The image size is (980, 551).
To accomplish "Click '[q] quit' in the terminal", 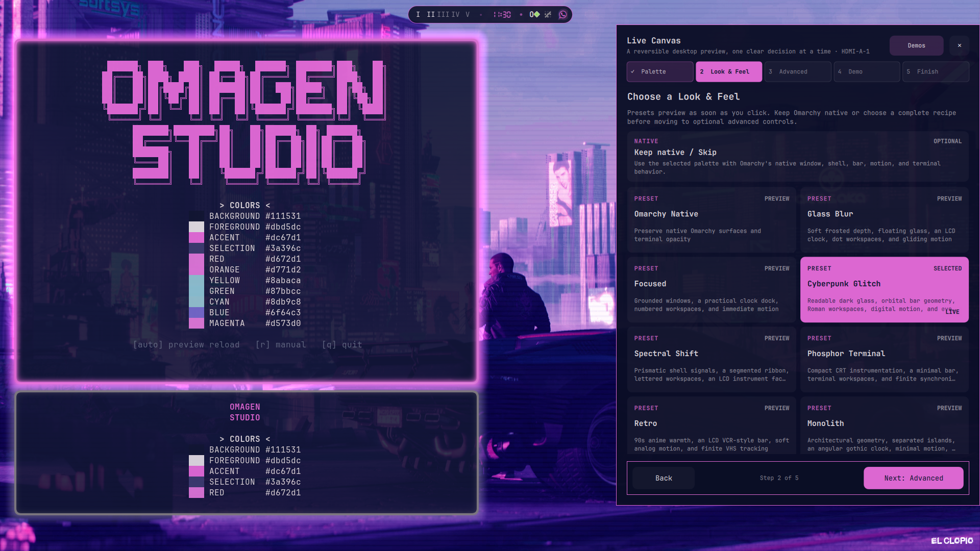I will [x=342, y=345].
